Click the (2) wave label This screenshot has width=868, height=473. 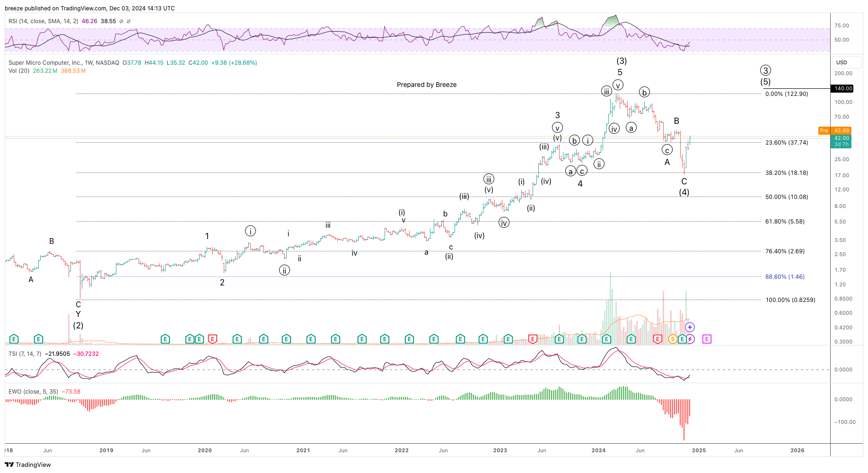78,326
